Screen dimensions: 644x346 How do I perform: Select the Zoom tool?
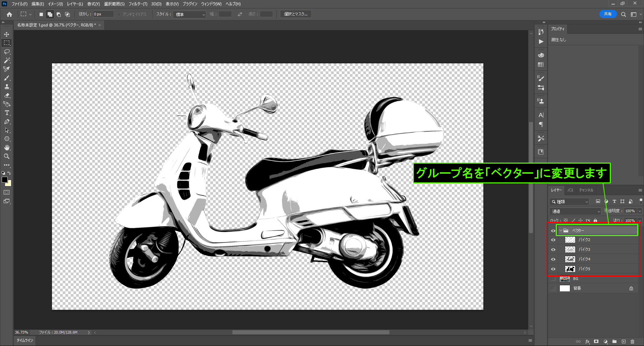[7, 156]
